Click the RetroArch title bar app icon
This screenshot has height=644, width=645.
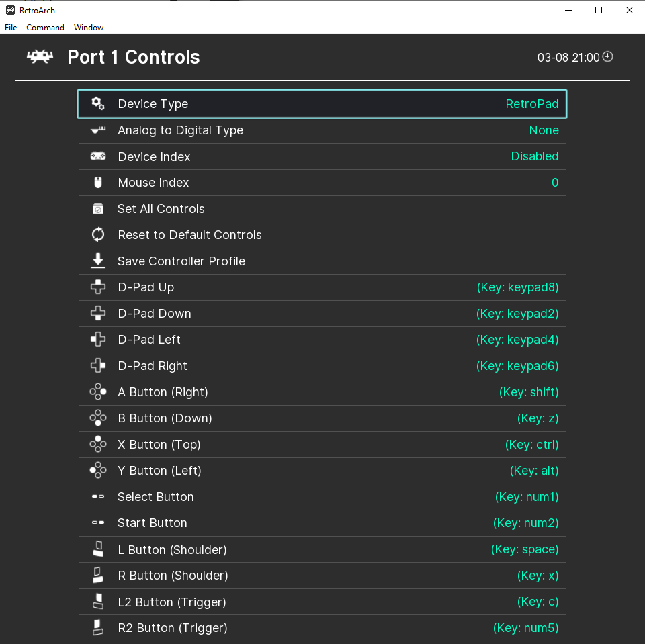(x=10, y=10)
